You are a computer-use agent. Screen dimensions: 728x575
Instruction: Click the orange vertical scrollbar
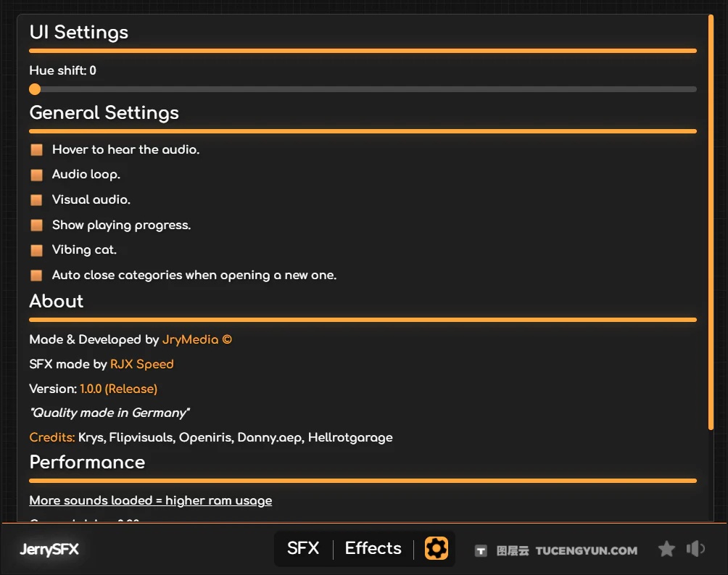(x=711, y=223)
